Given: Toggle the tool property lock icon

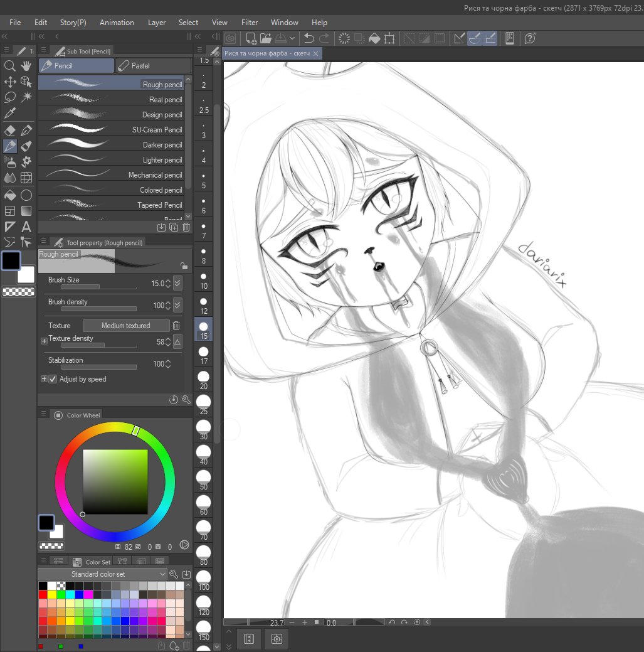Looking at the screenshot, I should [184, 265].
